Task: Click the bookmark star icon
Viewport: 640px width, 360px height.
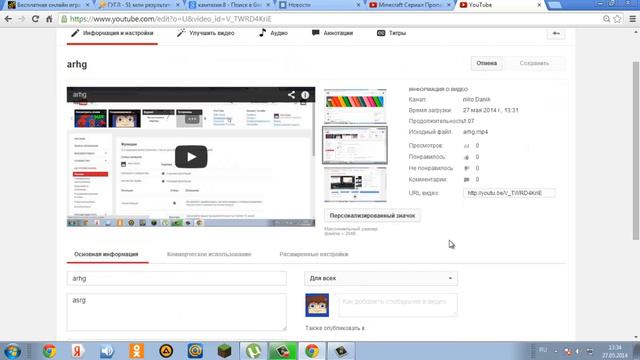Action: click(x=617, y=19)
